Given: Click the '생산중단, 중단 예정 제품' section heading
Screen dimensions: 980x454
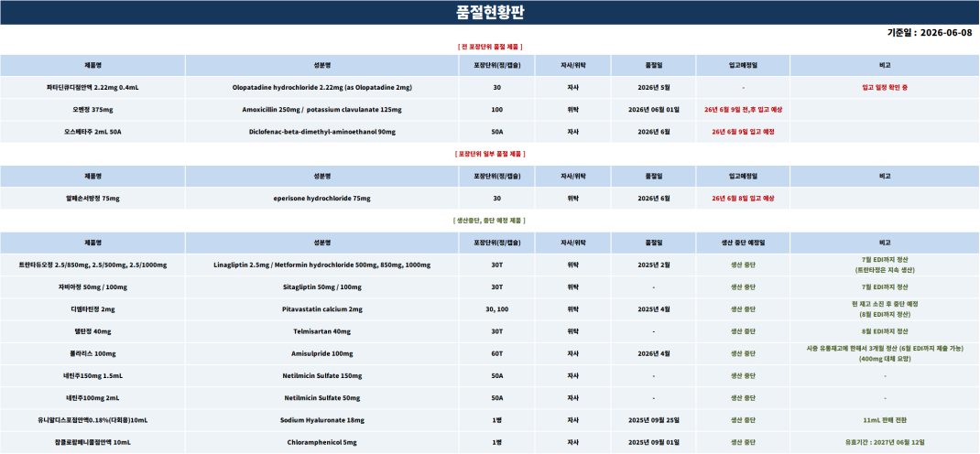Looking at the screenshot, I should pos(490,221).
